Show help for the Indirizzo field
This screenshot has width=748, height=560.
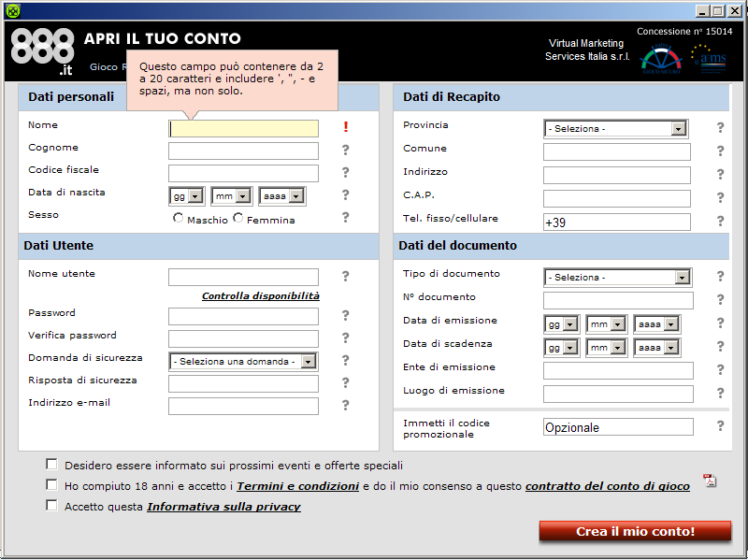coord(720,174)
